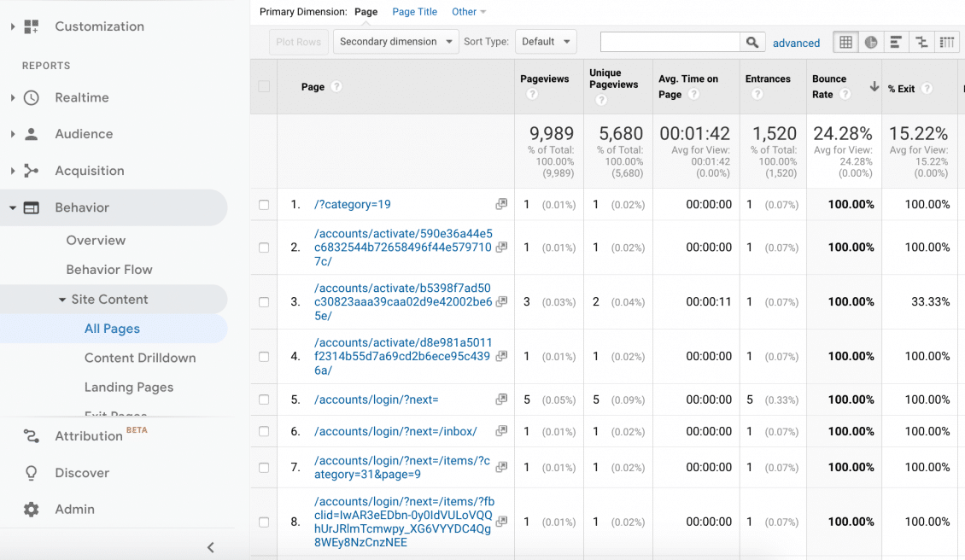Click the Discover lightbulb icon

[32, 473]
